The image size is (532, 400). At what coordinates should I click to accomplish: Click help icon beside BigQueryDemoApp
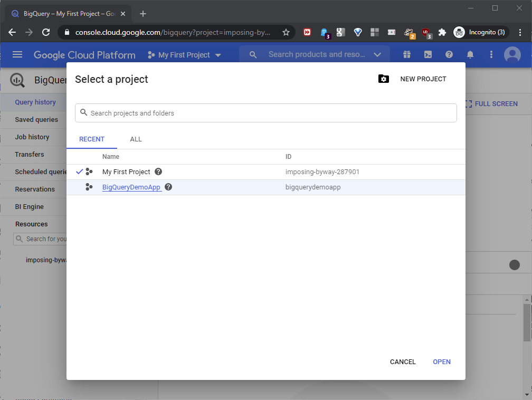pyautogui.click(x=168, y=187)
